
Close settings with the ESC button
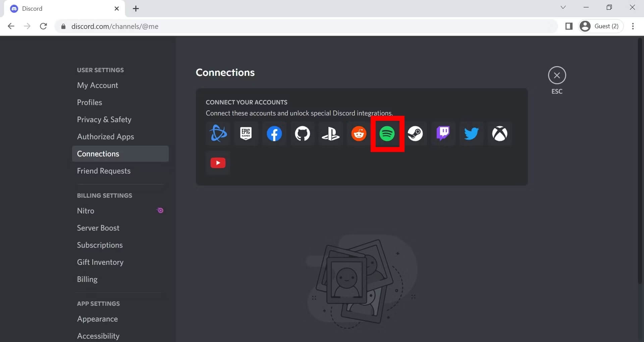pos(557,76)
